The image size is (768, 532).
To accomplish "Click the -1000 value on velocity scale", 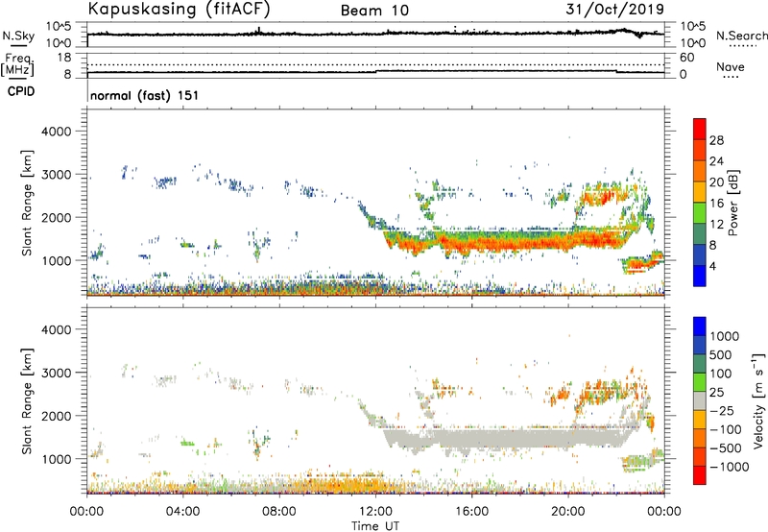I will pyautogui.click(x=730, y=467).
